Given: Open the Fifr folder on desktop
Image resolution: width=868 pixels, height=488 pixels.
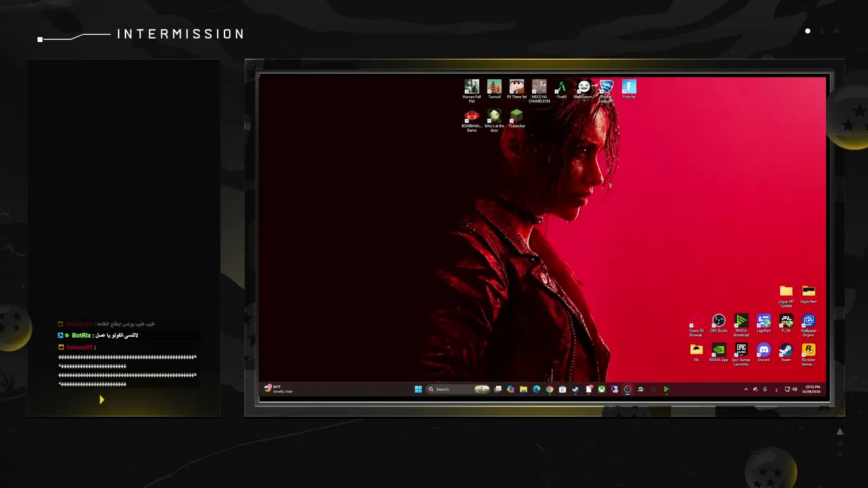Looking at the screenshot, I should click(696, 352).
